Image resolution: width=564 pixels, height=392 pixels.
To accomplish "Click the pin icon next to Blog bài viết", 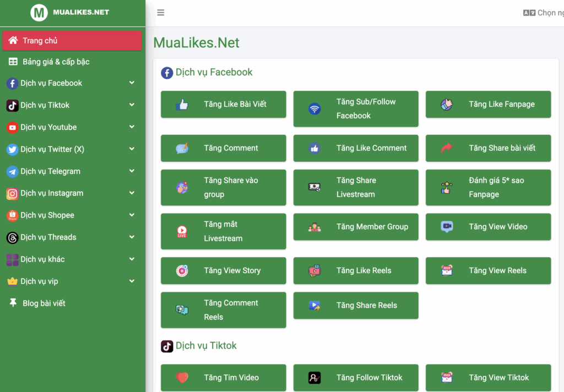I will pos(13,303).
